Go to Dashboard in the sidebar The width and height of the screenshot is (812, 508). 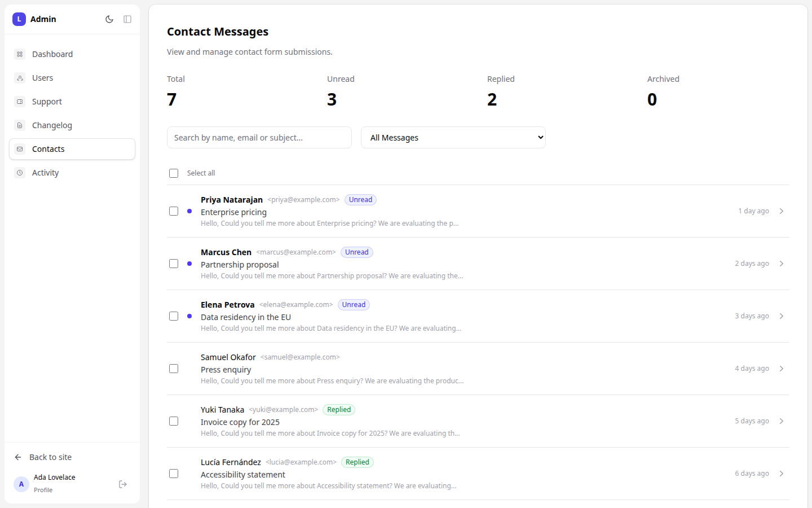pos(72,54)
